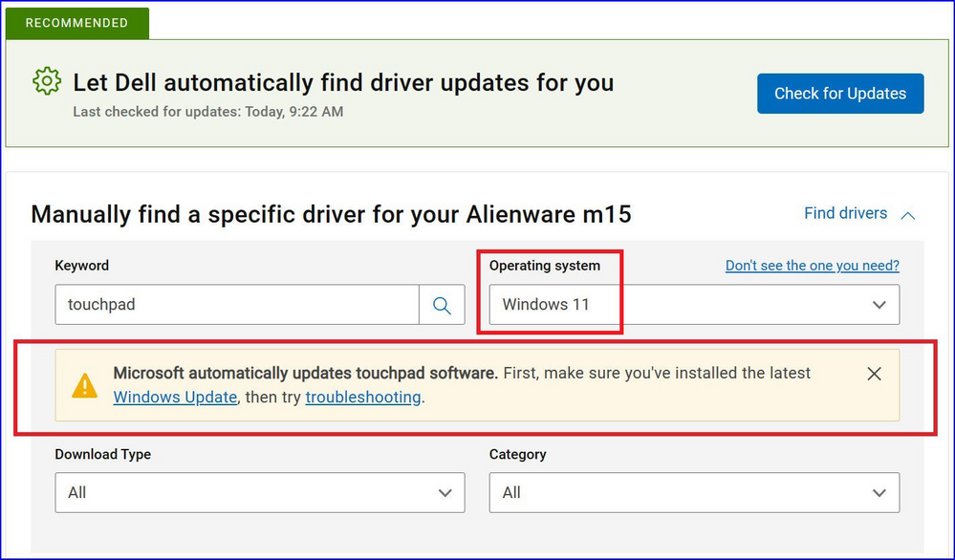
Task: Select the RECOMMENDED tab label
Action: click(76, 23)
